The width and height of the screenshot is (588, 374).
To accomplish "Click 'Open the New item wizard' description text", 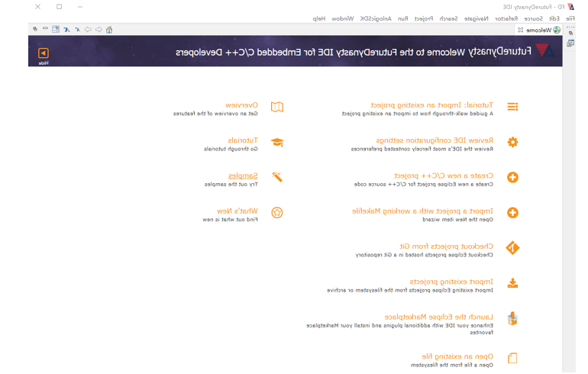I will tap(458, 220).
